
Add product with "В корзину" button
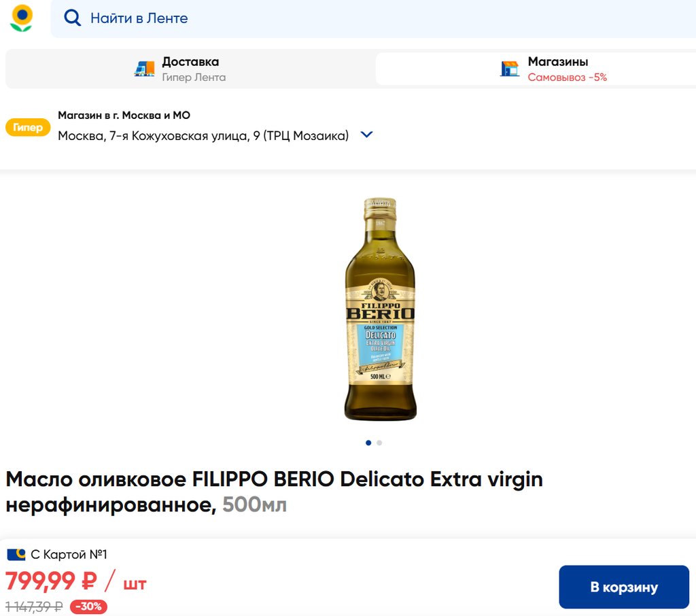coord(624,587)
